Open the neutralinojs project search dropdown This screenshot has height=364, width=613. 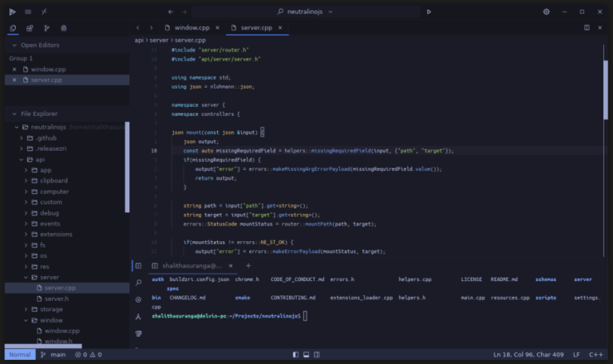[x=306, y=12]
